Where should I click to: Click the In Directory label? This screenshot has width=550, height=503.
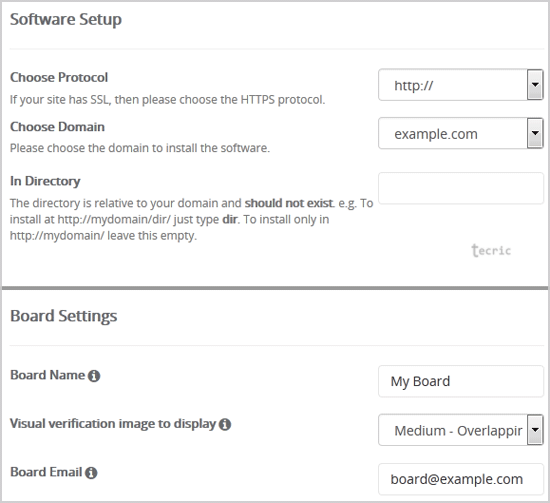[45, 181]
